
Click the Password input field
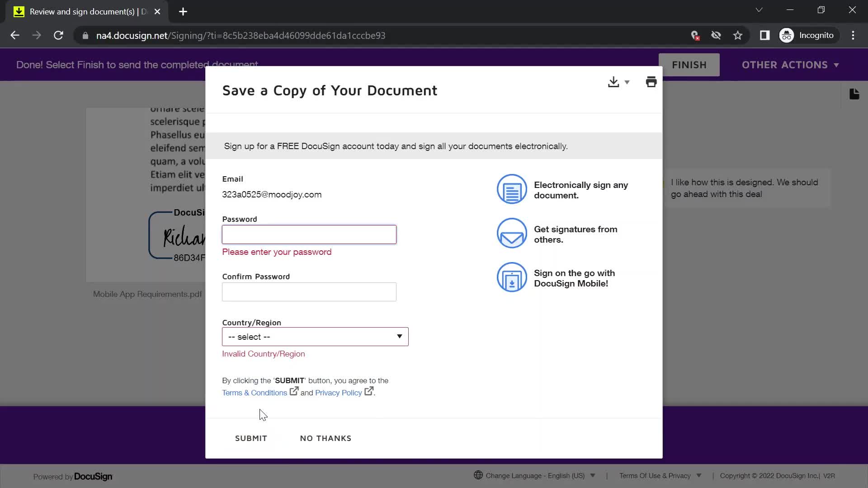point(309,235)
